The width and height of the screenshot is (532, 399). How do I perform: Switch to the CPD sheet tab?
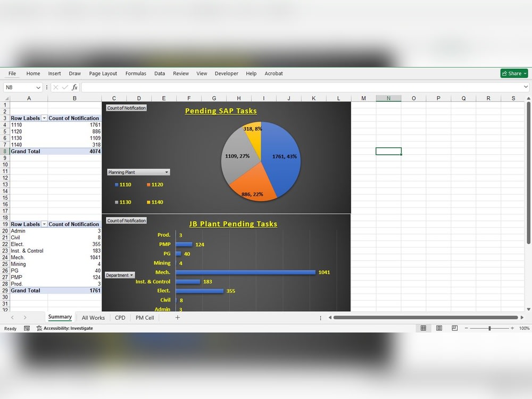(x=120, y=317)
